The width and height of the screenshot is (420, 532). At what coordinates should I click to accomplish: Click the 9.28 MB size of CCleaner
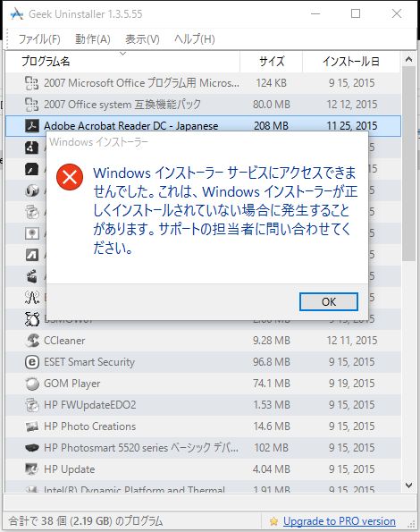(271, 341)
